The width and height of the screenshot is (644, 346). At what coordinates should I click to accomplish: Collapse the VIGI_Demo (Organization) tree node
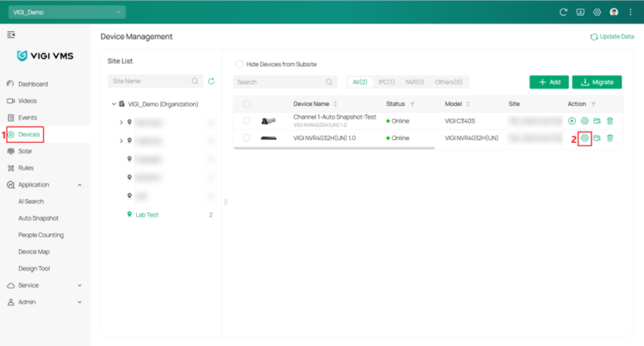(x=114, y=105)
